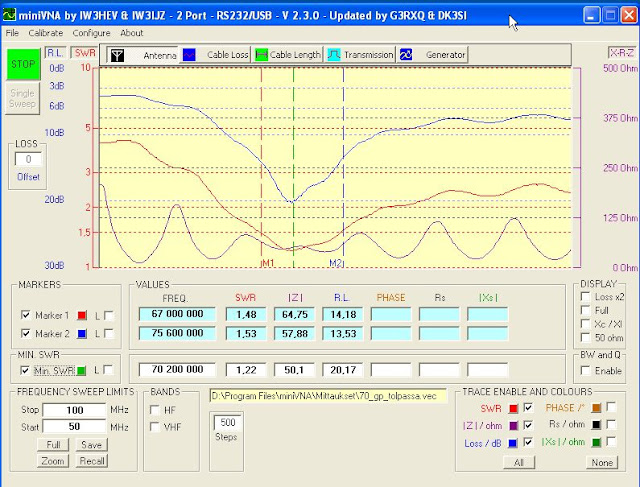The width and height of the screenshot is (640, 487).
Task: Click Marker 2 frequency 75 600 000 field
Action: (177, 333)
